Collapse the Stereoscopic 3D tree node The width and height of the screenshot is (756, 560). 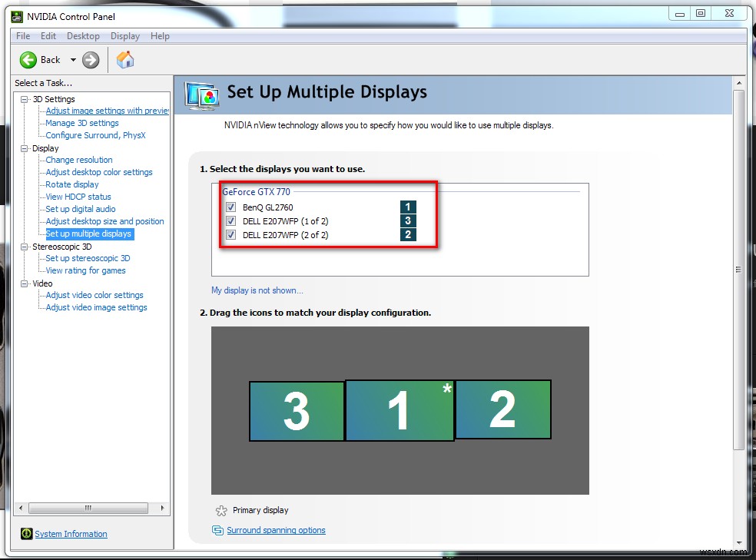pos(24,247)
